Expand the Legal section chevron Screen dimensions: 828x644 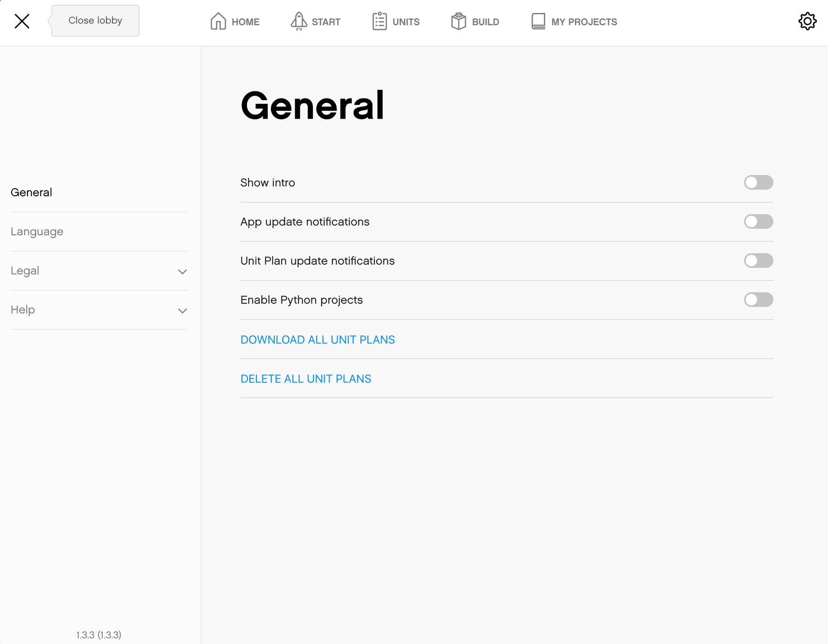point(183,272)
